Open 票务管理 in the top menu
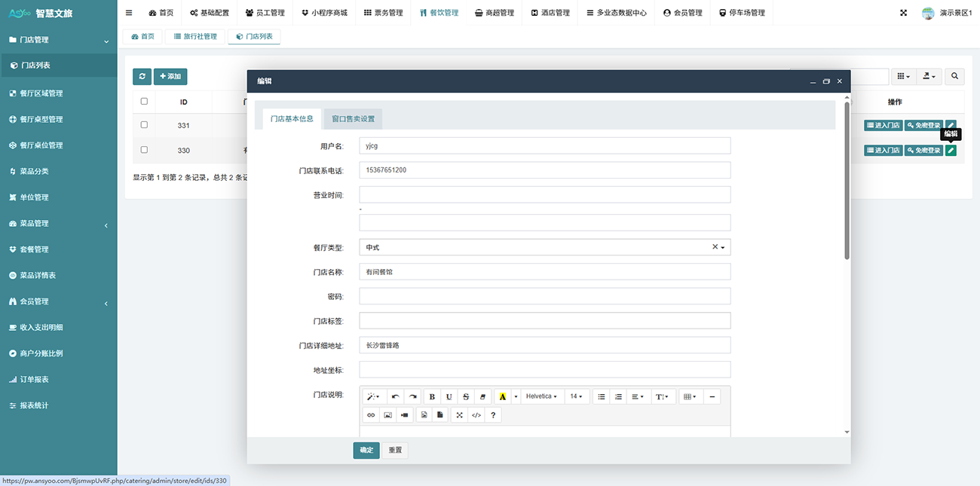 pyautogui.click(x=383, y=13)
